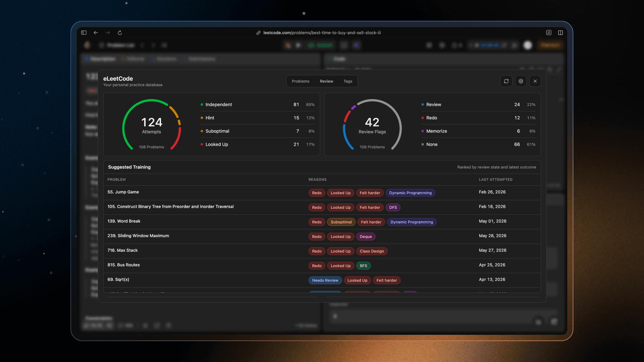Go back with the browser back arrow
This screenshot has width=644, height=362.
(x=96, y=33)
